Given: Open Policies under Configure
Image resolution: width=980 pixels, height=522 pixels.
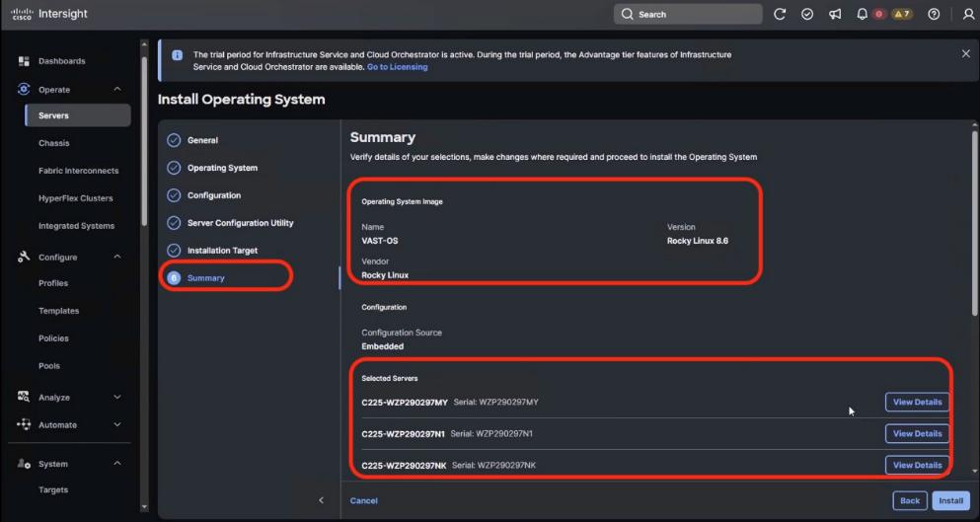Looking at the screenshot, I should pyautogui.click(x=53, y=338).
